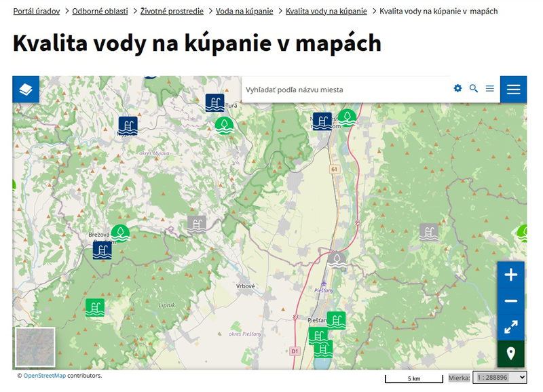Select blue pool marker at Nové Mesto
The height and width of the screenshot is (392, 543).
click(x=322, y=121)
